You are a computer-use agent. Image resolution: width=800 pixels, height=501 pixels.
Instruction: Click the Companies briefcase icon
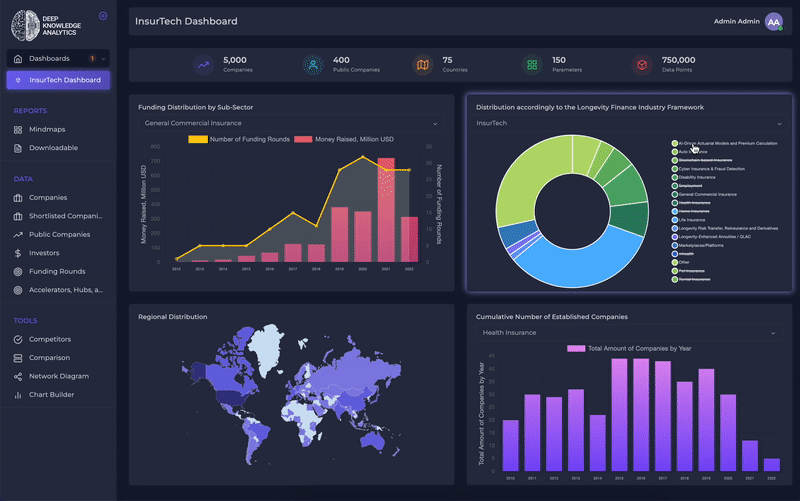point(18,197)
